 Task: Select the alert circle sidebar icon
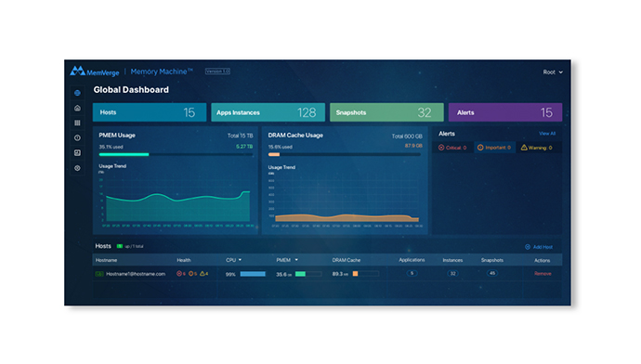point(77,138)
